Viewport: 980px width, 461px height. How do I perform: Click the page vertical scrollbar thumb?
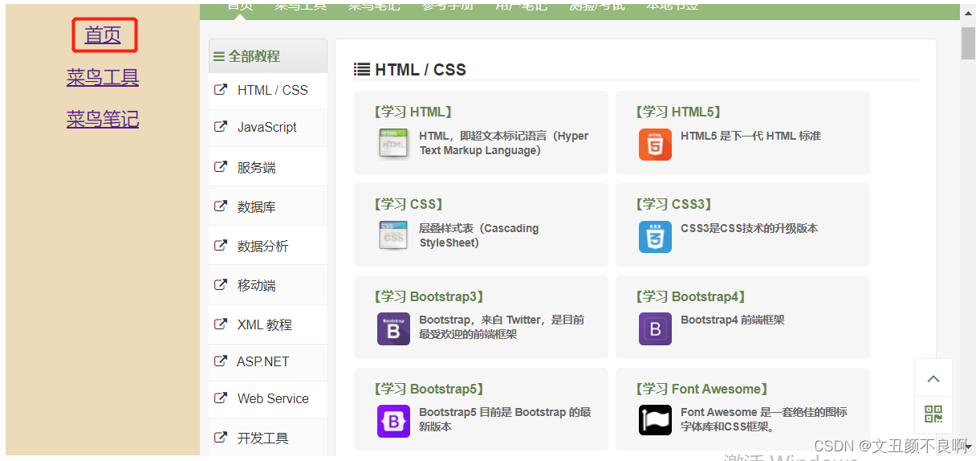coord(969,44)
